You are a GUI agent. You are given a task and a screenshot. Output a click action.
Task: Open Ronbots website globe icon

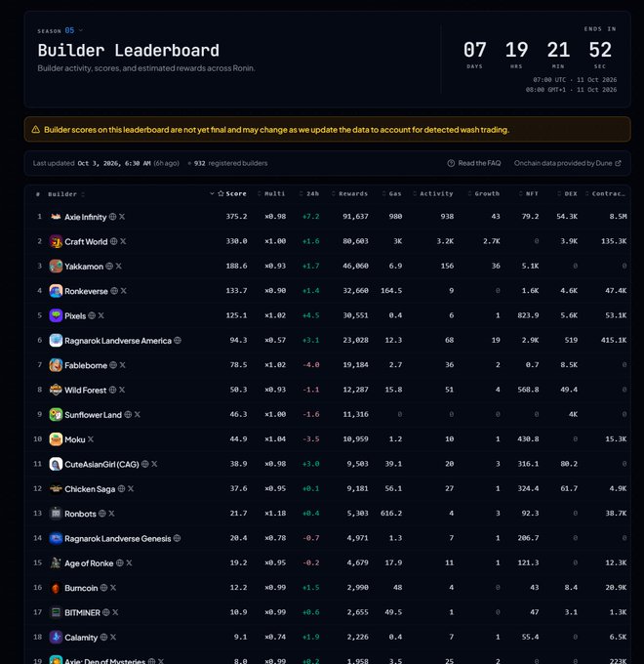coord(102,514)
